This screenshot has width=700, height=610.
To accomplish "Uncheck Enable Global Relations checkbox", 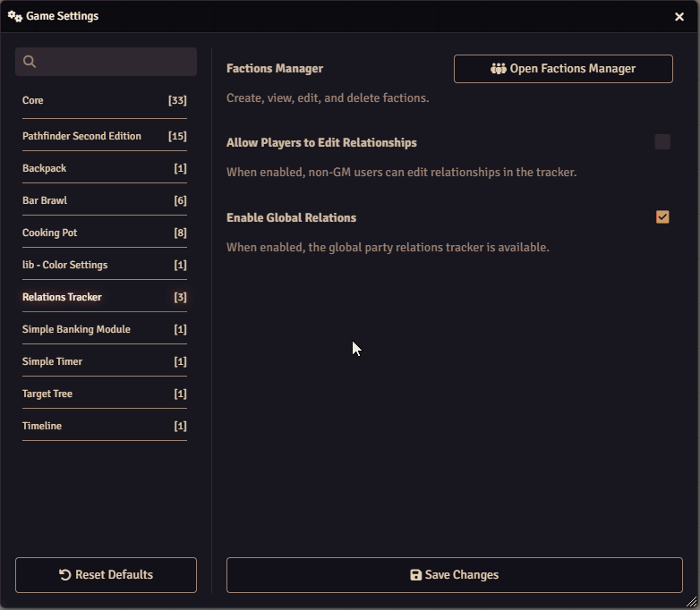I will tap(662, 217).
